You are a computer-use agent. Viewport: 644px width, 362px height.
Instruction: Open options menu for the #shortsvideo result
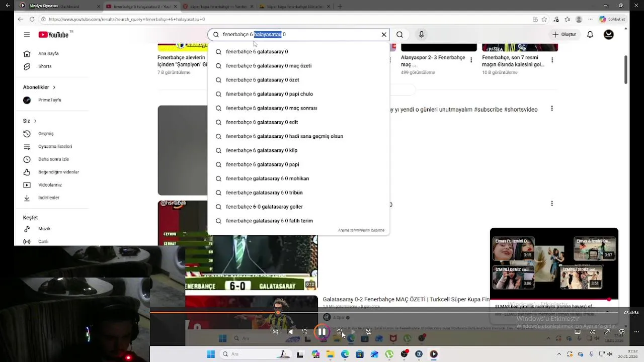[552, 108]
